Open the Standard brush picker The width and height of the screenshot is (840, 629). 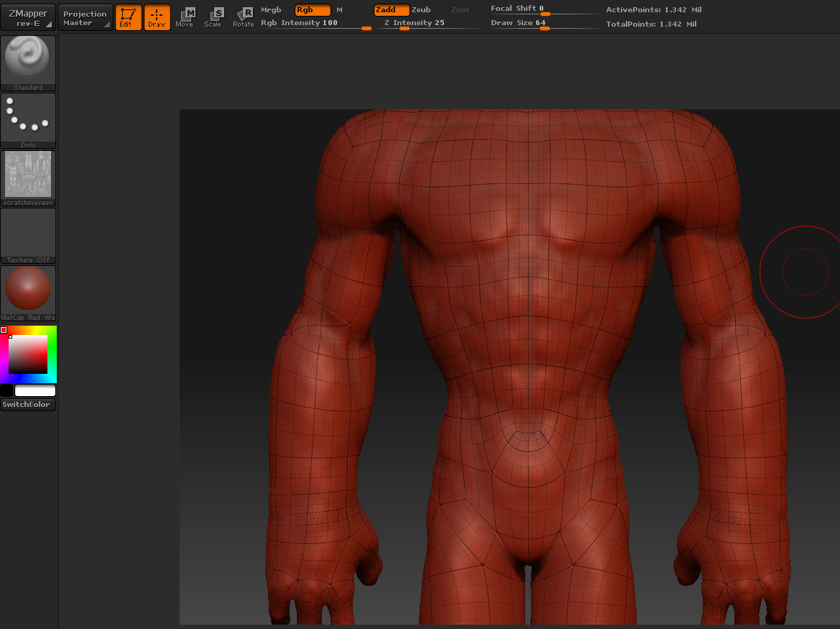pos(28,63)
